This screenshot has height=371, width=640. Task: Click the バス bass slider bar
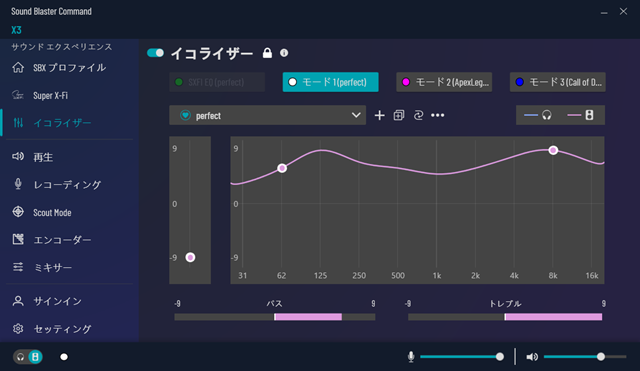click(275, 317)
